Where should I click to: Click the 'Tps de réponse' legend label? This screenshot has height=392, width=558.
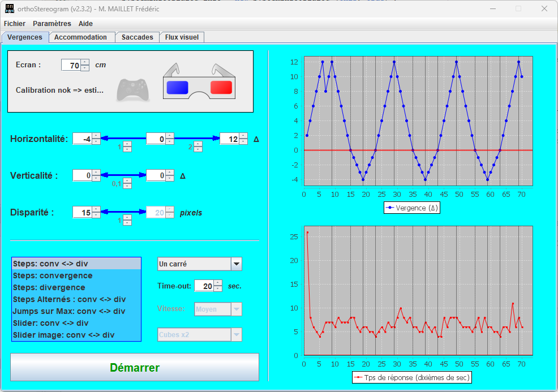411,377
